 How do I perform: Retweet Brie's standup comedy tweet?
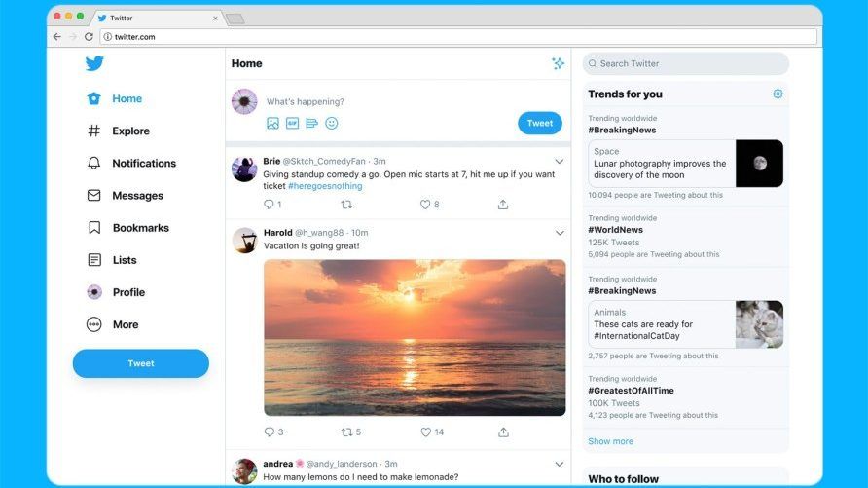pyautogui.click(x=346, y=205)
